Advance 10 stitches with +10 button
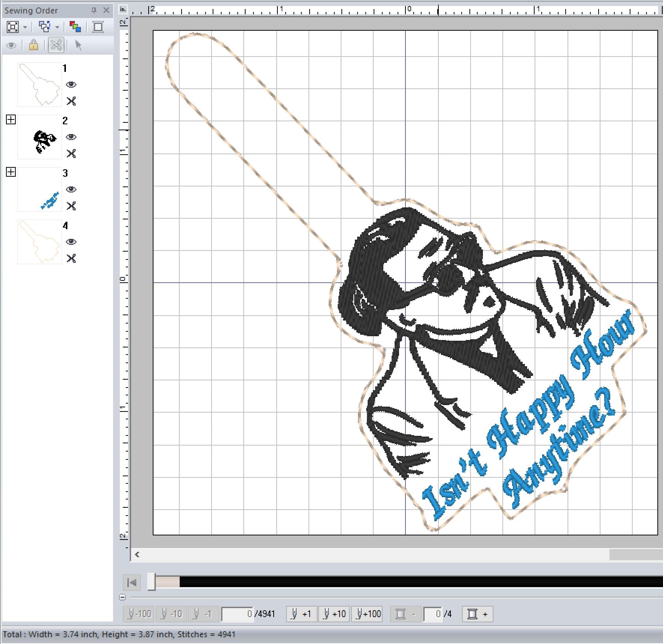The image size is (663, 644). (334, 614)
